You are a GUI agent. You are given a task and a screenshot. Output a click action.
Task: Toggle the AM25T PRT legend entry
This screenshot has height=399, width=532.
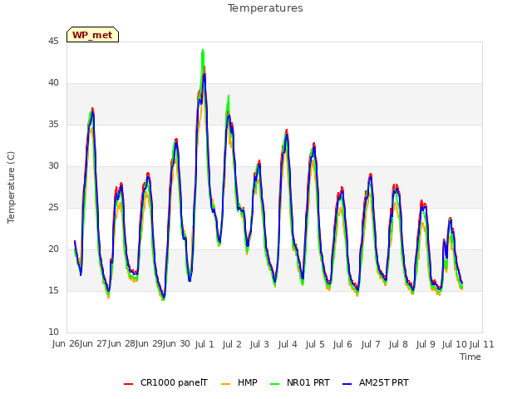[x=376, y=382]
